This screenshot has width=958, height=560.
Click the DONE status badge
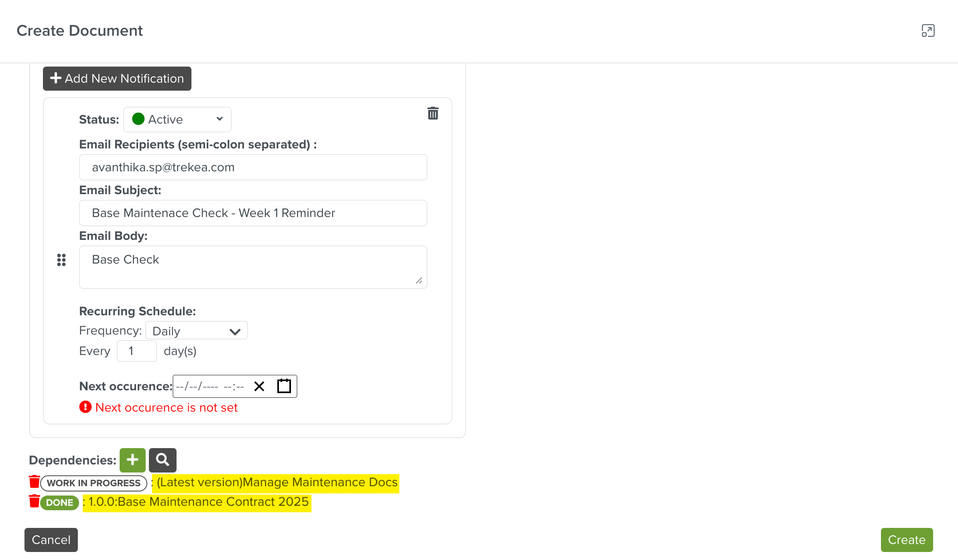point(60,503)
